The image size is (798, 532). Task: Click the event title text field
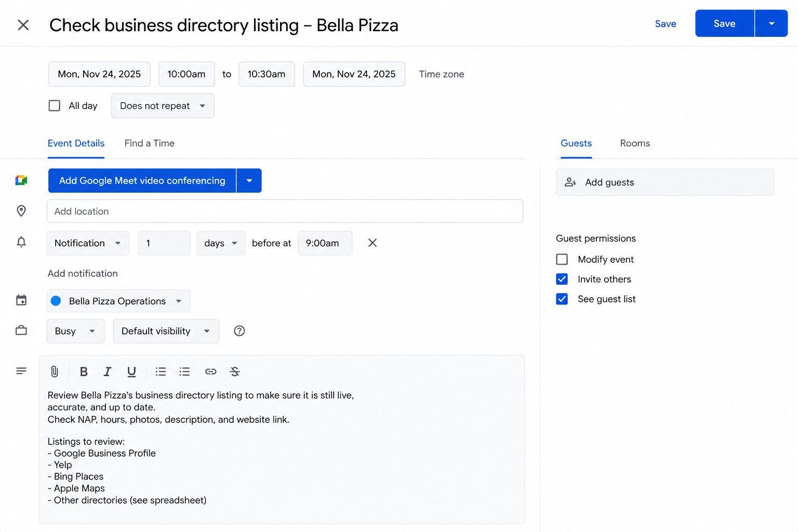224,25
